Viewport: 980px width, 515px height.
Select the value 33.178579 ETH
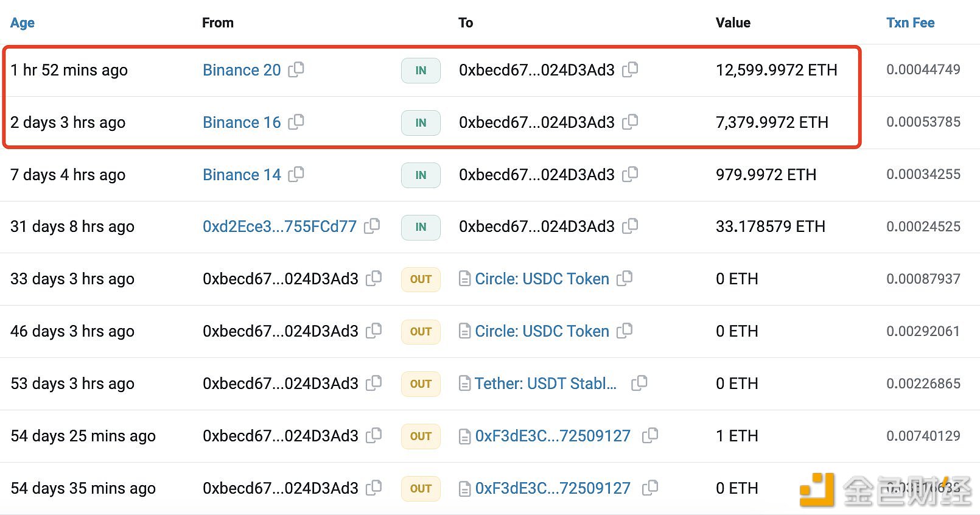771,226
